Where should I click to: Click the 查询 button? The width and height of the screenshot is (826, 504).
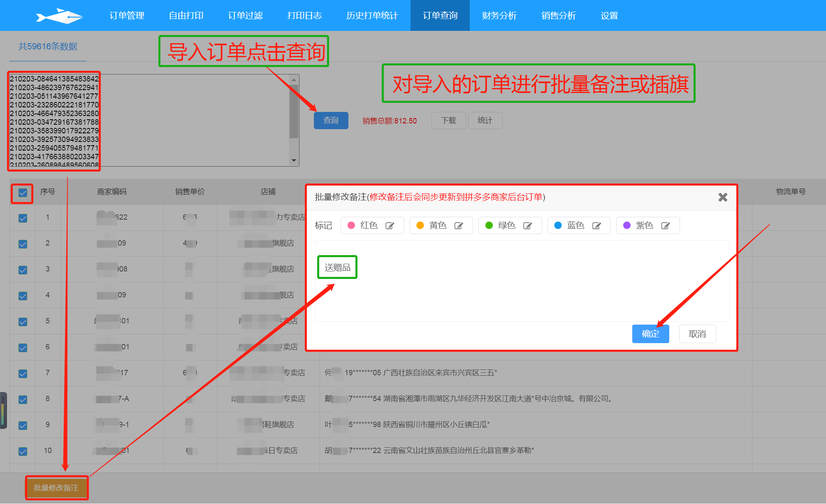(x=331, y=120)
